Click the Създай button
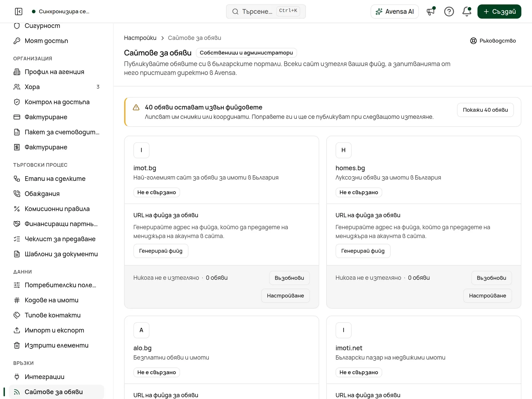Viewport: 532px width, 399px height. pos(499,12)
